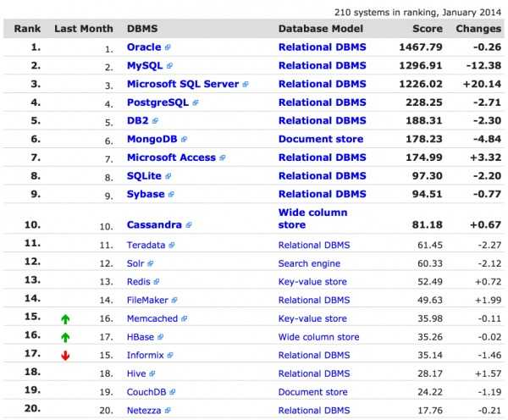This screenshot has height=420, width=508.
Task: Click external link icon beside Cassandra
Action: coord(189,225)
